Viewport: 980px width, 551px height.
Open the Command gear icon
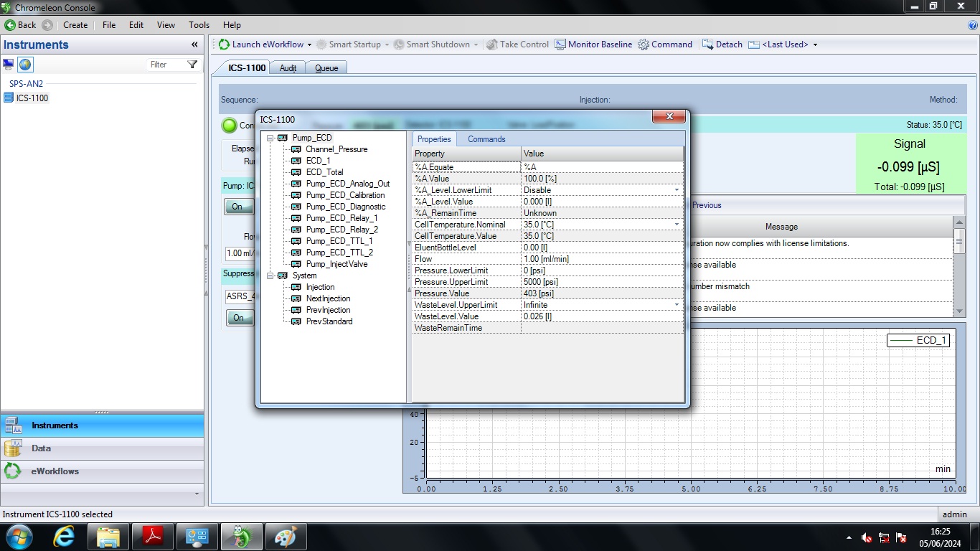click(644, 44)
